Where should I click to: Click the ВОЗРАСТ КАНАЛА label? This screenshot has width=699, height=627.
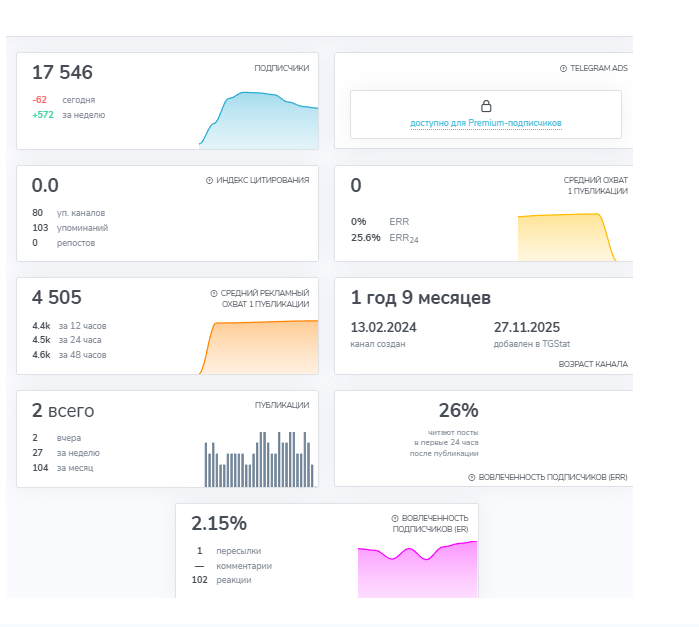[593, 364]
